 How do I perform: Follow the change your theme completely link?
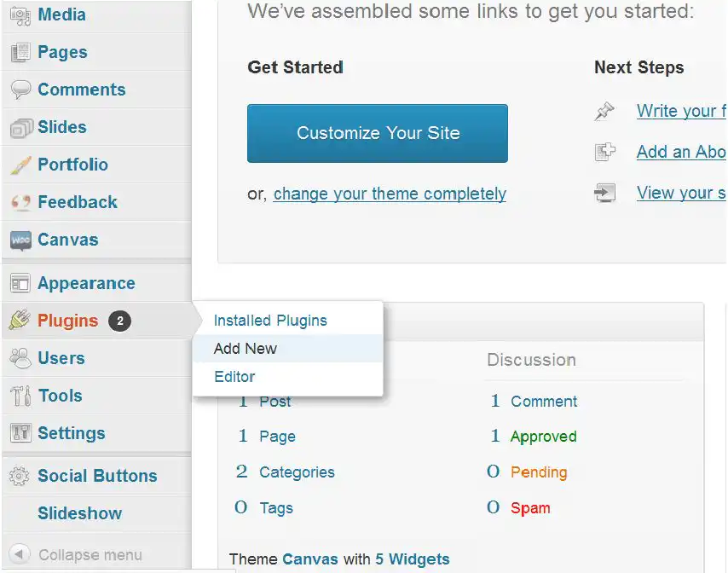coord(390,194)
